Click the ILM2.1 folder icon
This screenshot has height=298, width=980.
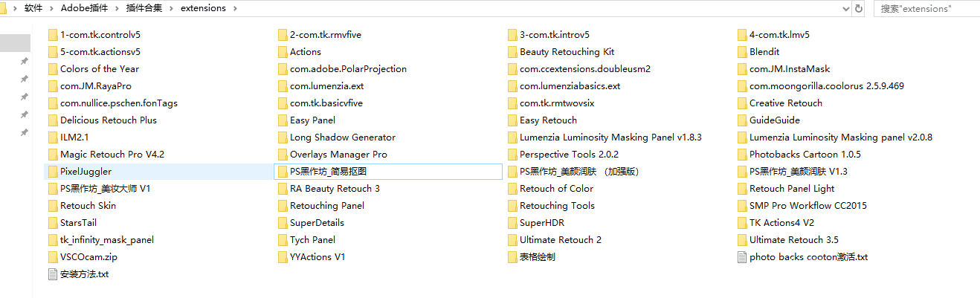coord(53,137)
